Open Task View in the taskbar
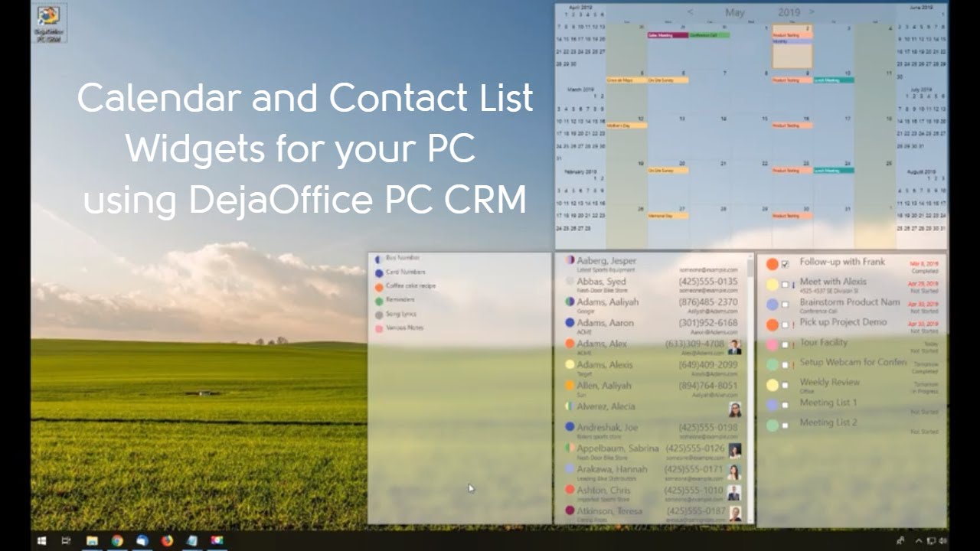This screenshot has height=551, width=980. (67, 540)
